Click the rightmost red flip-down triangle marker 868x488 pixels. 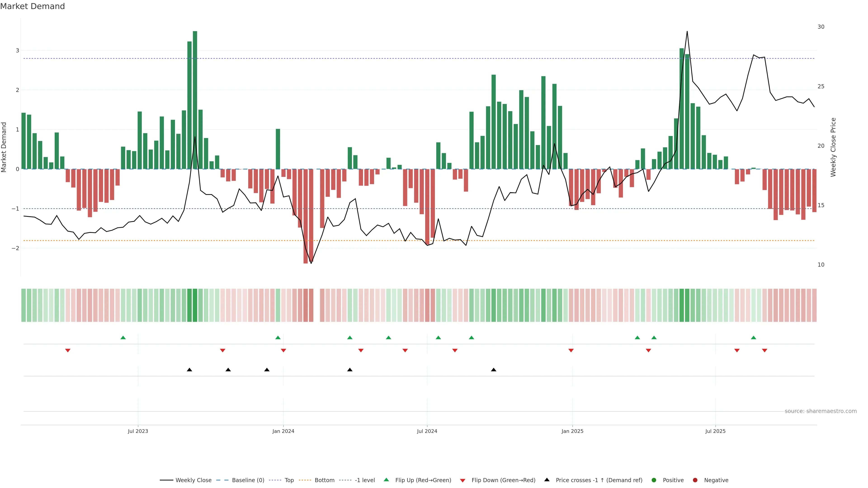click(x=764, y=351)
